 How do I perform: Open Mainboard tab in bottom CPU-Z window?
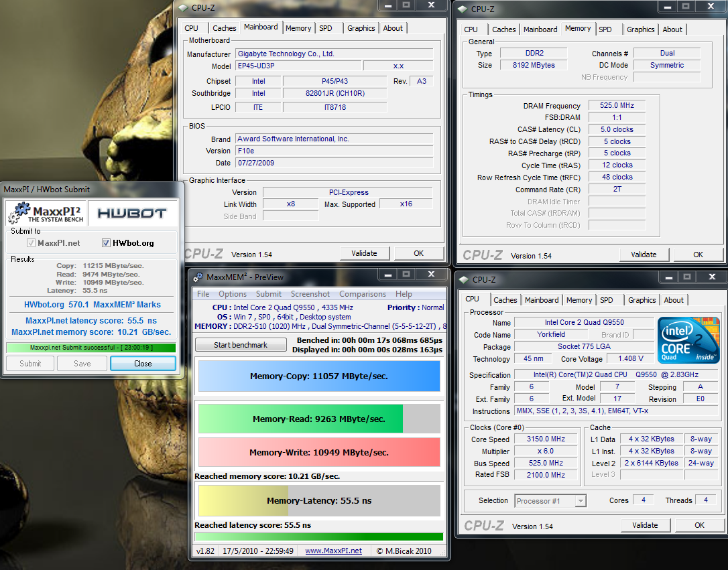[542, 301]
